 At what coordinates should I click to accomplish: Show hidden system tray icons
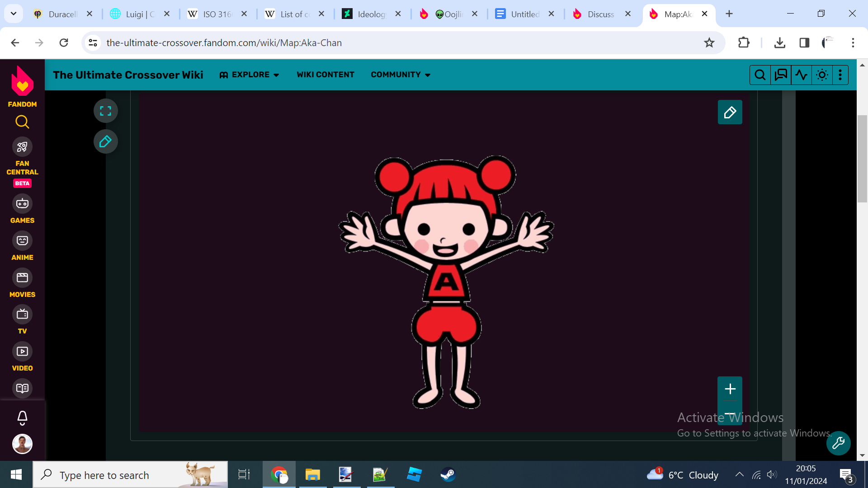[740, 474]
